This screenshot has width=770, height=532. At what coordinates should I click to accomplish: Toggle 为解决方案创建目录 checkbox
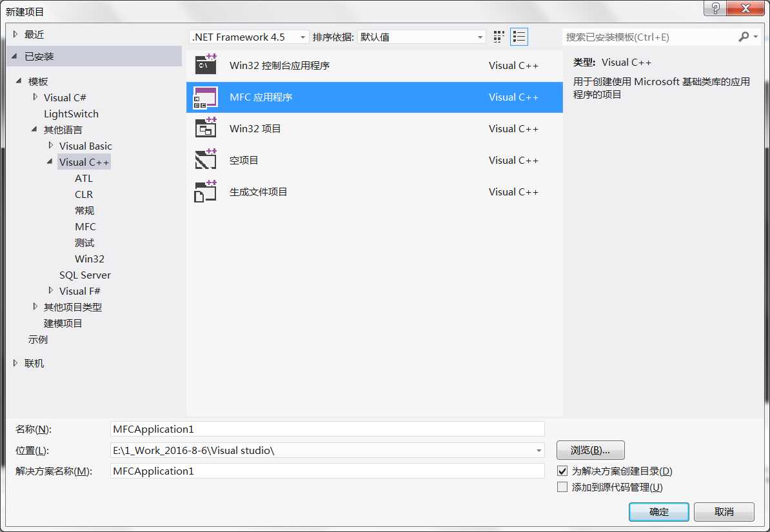pos(562,471)
